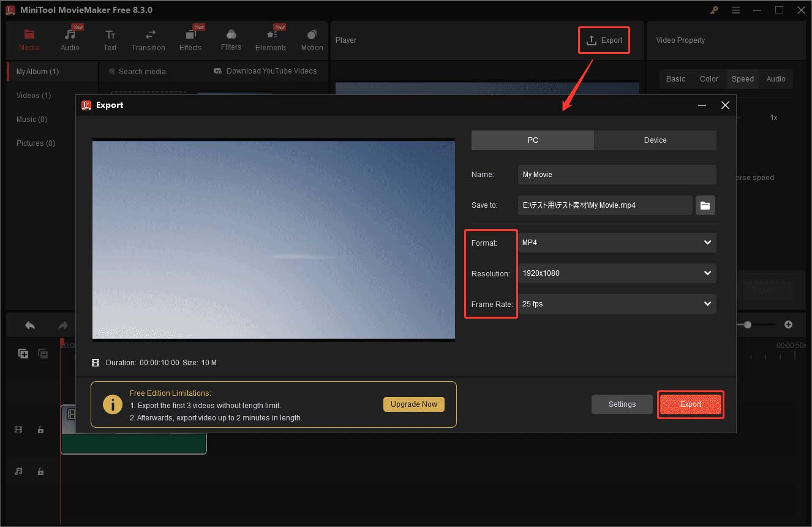Open the Elements tab
The height and width of the screenshot is (527, 812).
click(271, 40)
